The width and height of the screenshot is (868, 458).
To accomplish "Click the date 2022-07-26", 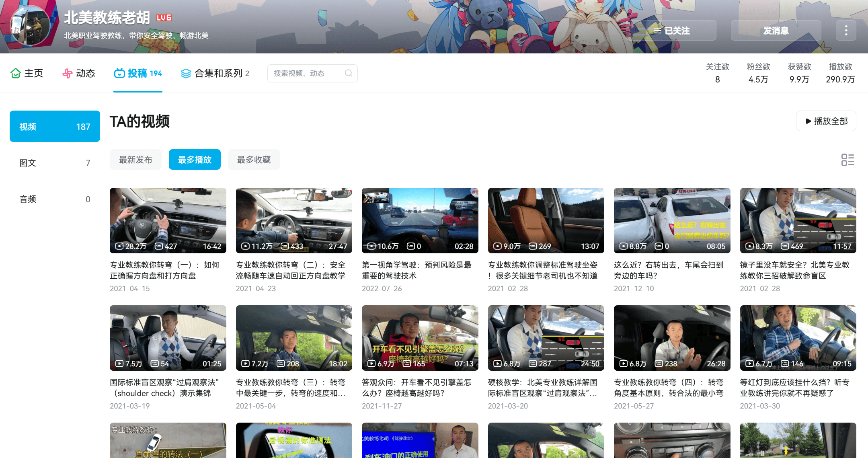I will point(382,289).
